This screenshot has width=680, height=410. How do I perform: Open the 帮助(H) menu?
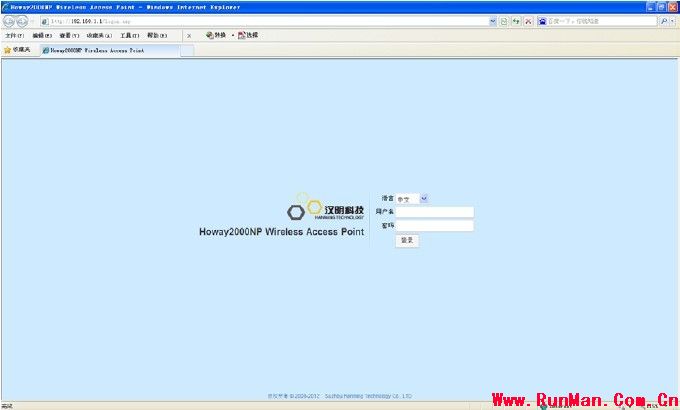(157, 36)
